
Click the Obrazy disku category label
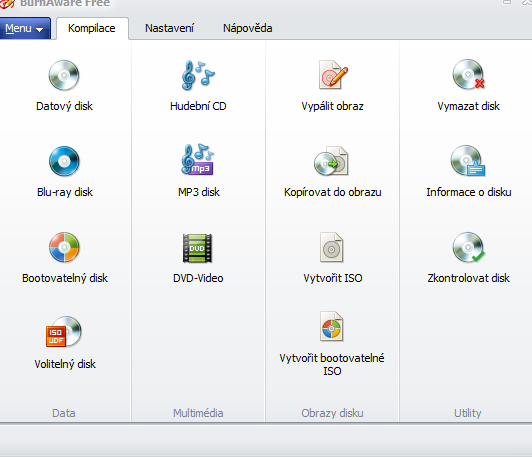point(332,413)
